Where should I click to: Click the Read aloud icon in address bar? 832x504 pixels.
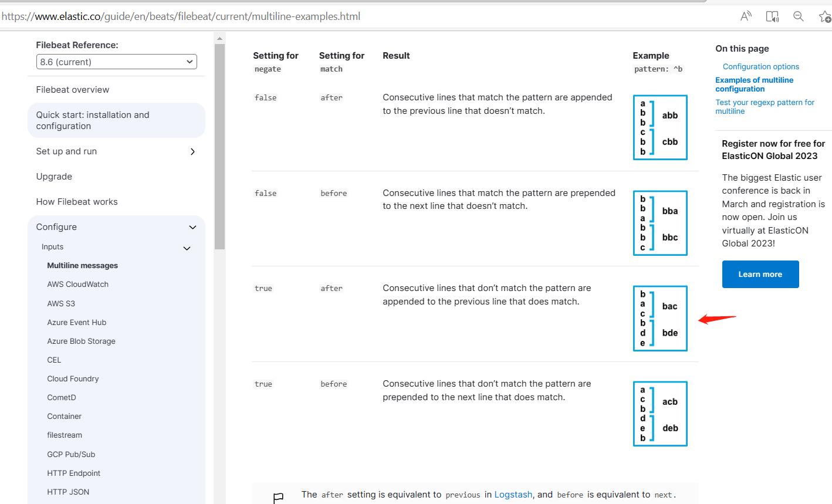(x=746, y=16)
